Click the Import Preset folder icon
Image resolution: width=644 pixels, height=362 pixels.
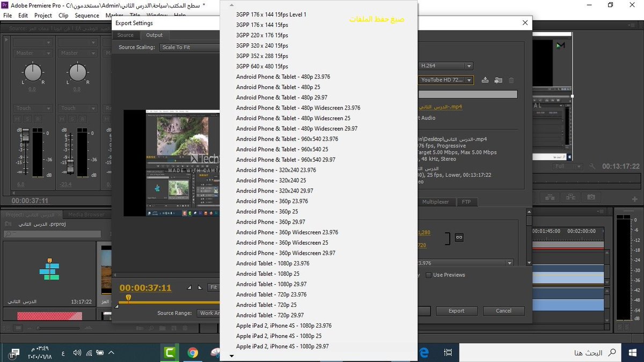pos(498,80)
